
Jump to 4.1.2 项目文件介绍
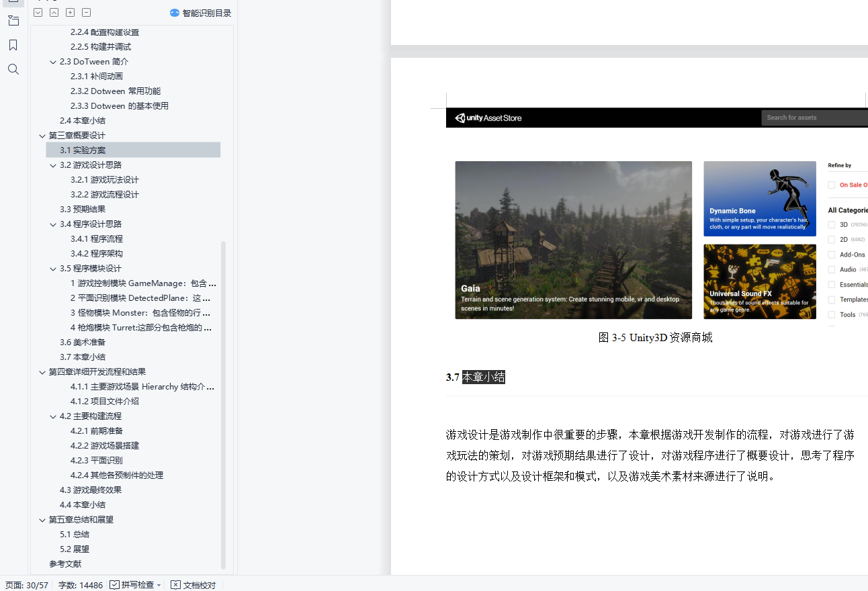click(105, 402)
